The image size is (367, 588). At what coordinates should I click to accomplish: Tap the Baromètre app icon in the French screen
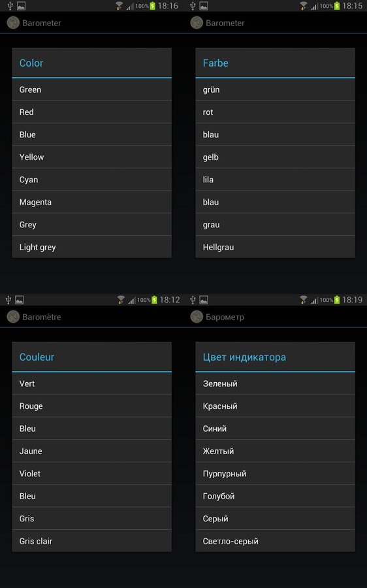point(13,317)
